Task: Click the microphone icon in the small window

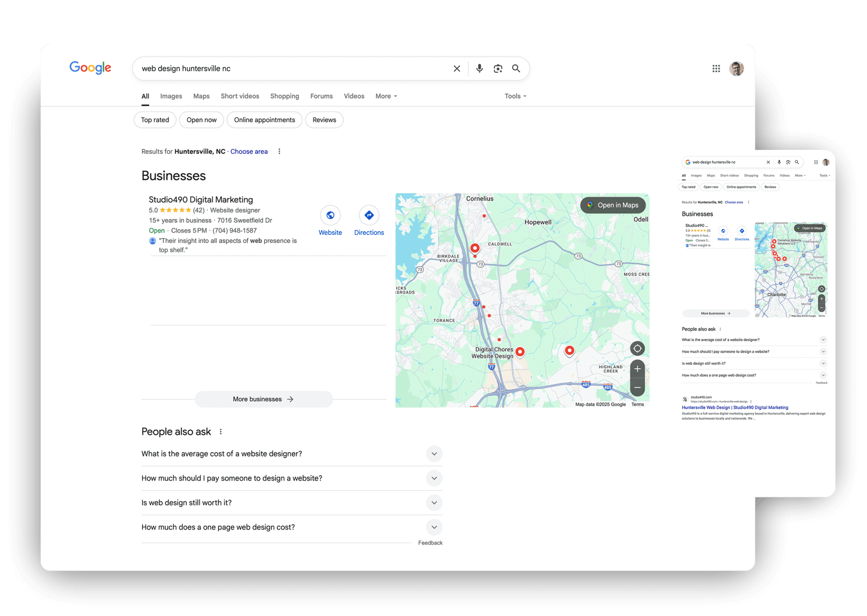Action: 779,162
